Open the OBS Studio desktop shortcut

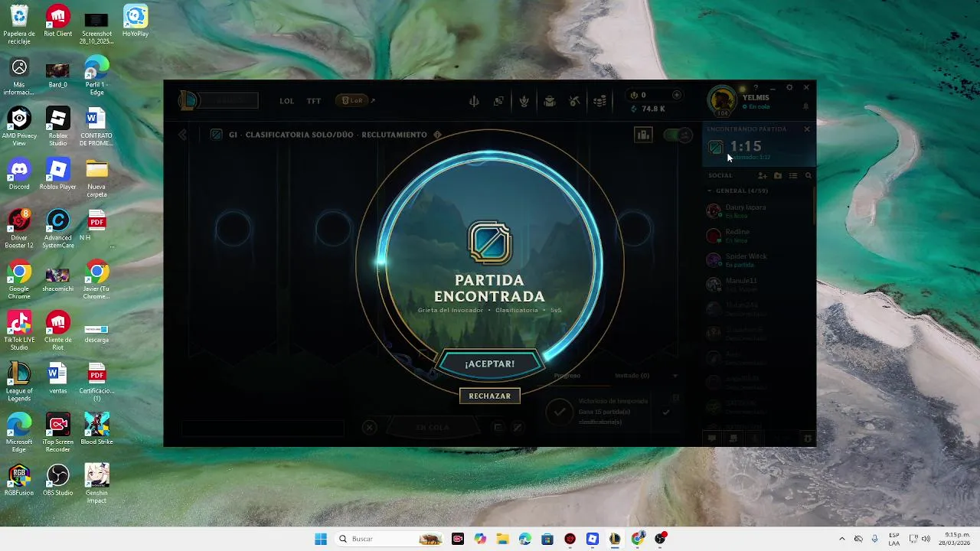pyautogui.click(x=57, y=481)
